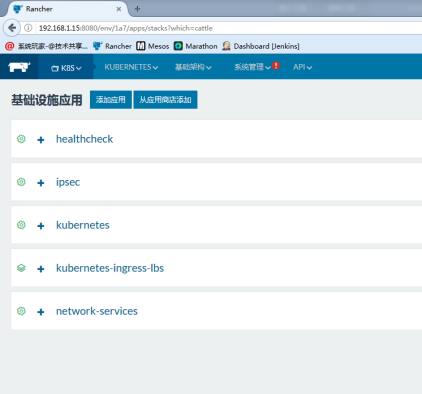The height and width of the screenshot is (394, 422).
Task: Open the ipsec stack link
Action: coord(68,182)
